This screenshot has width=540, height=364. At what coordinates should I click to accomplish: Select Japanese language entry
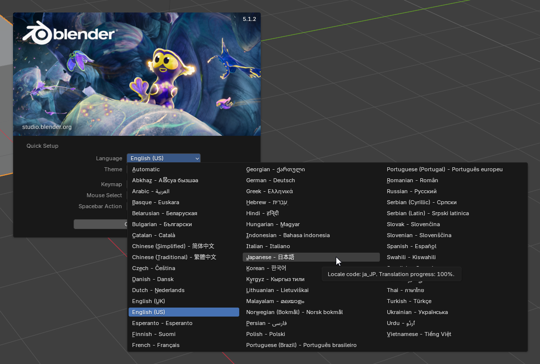[311, 257]
